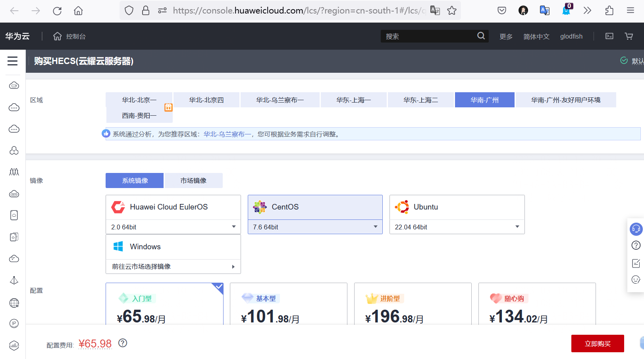This screenshot has width=644, height=359.
Task: Open the EulerOS 2.0 64bit version dropdown
Action: point(174,227)
